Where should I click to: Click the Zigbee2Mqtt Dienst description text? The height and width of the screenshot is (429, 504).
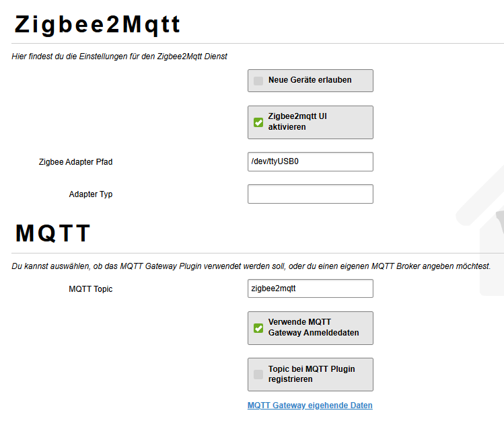click(120, 56)
